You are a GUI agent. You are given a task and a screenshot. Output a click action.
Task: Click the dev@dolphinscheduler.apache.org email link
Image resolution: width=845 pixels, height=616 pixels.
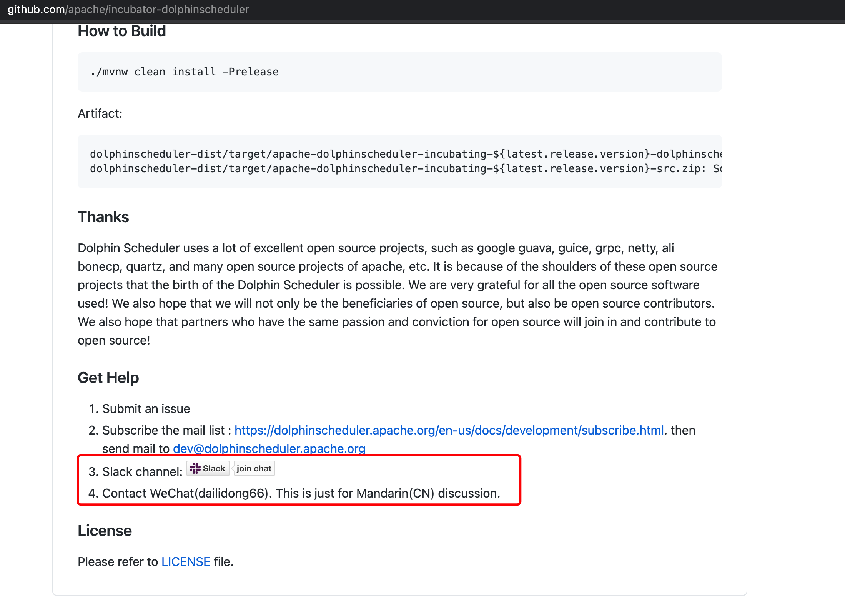[269, 449]
